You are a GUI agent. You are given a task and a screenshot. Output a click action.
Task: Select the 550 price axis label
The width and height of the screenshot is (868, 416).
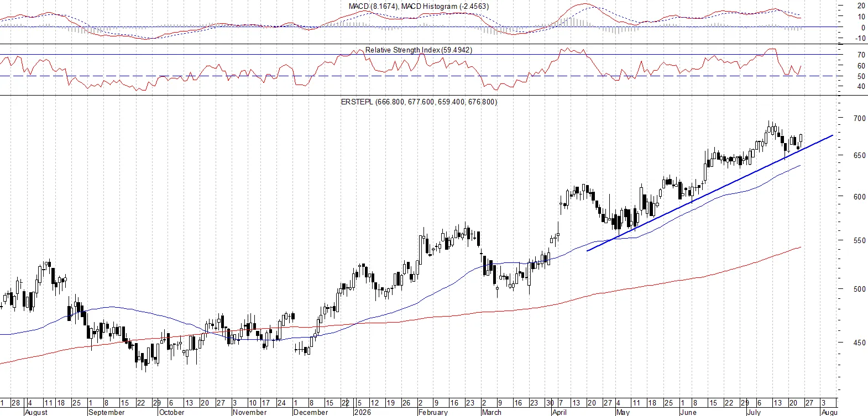pyautogui.click(x=860, y=241)
